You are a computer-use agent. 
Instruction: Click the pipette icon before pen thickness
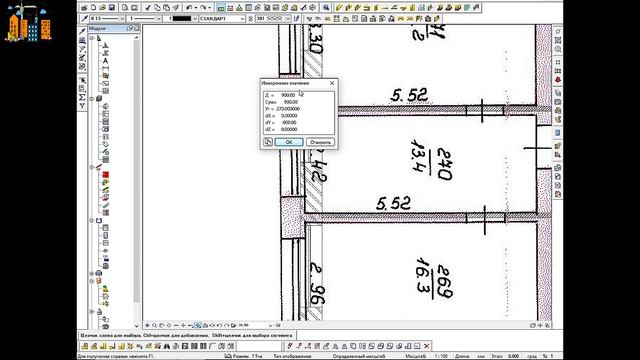[84, 18]
